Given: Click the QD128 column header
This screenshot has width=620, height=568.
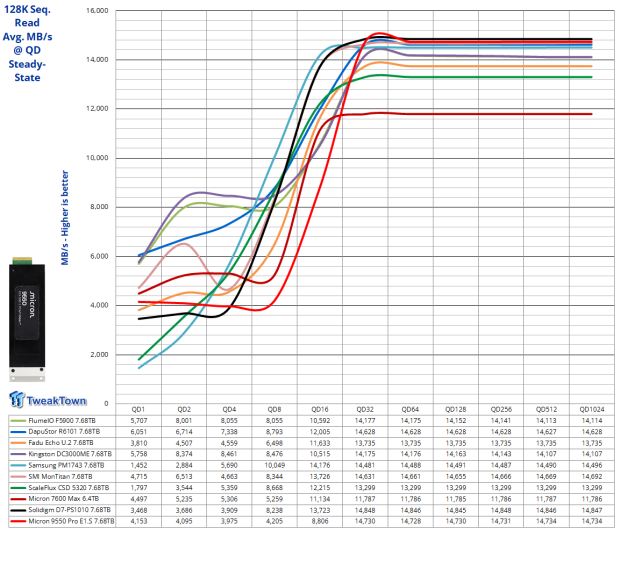Looking at the screenshot, I should [x=456, y=410].
